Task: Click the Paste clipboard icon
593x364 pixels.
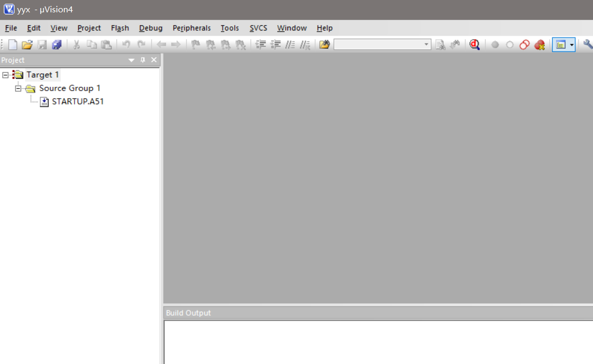Action: click(x=106, y=44)
